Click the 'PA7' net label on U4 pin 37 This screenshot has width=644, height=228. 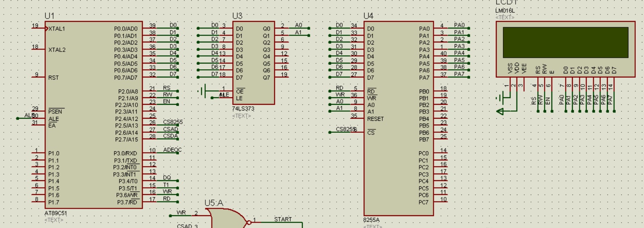(459, 74)
